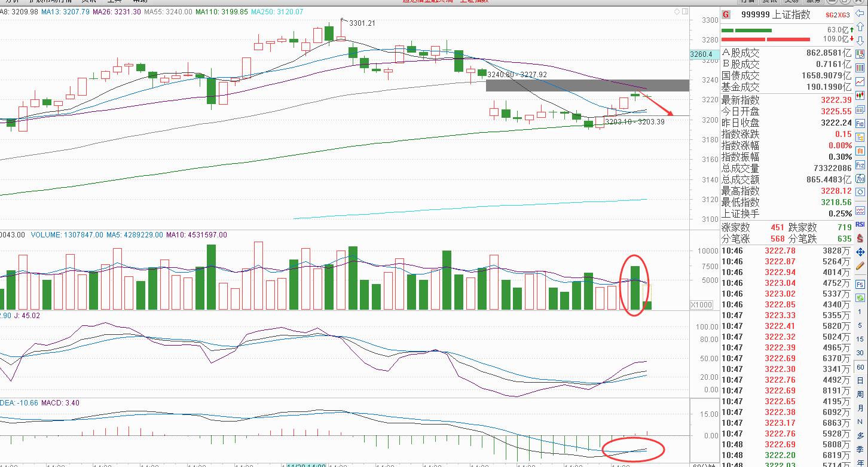Screen dimensions: 868x467
Task: Select the pencil drawing tool
Action: coord(860,265)
